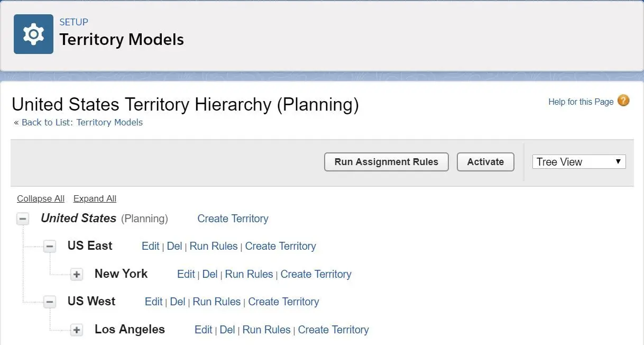This screenshot has height=345, width=644.
Task: Collapse the US East territory node
Action: (x=50, y=247)
